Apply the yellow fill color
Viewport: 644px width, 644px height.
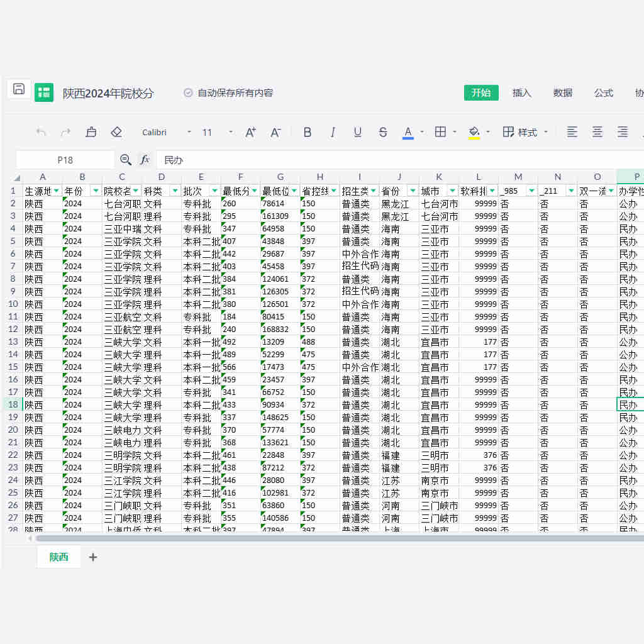click(x=474, y=133)
